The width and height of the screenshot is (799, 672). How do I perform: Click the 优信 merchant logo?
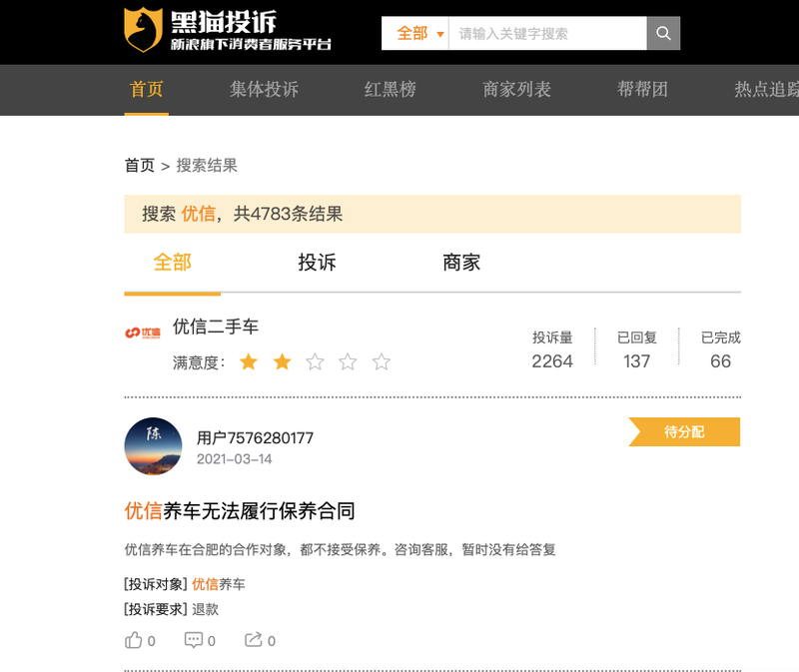pyautogui.click(x=143, y=334)
